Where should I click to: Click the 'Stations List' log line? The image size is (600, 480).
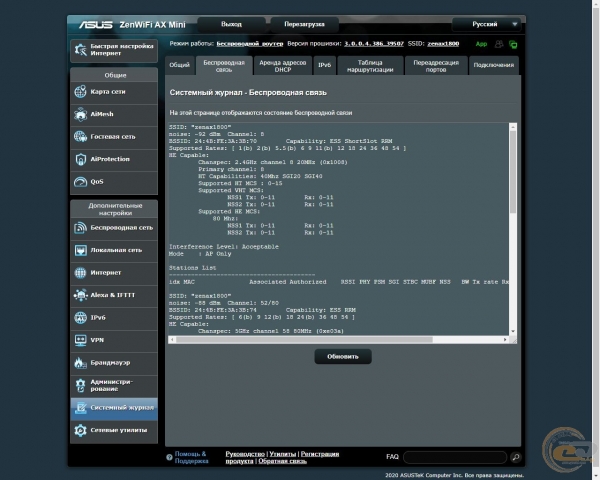[192, 268]
